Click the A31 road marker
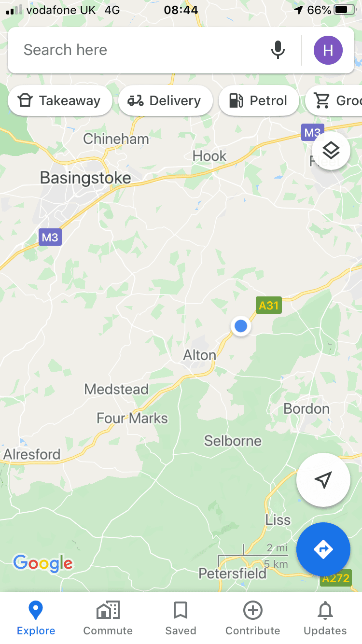The height and width of the screenshot is (644, 362). click(269, 305)
